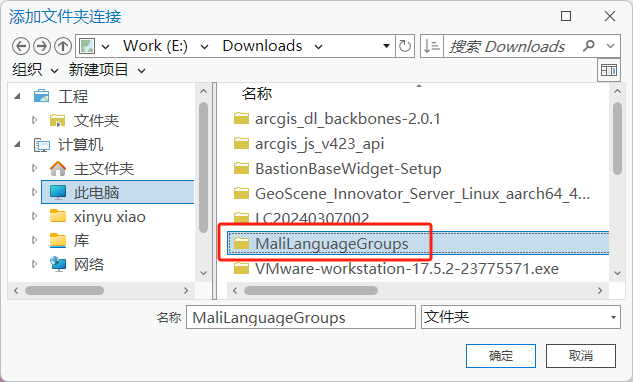Click in the 搜索 Downloads search field
The width and height of the screenshot is (633, 382).
coord(511,46)
